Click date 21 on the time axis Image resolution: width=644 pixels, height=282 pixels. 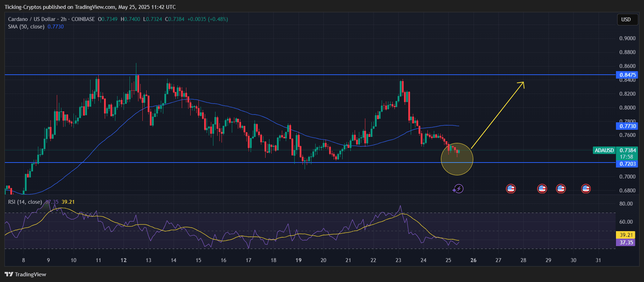pos(348,260)
